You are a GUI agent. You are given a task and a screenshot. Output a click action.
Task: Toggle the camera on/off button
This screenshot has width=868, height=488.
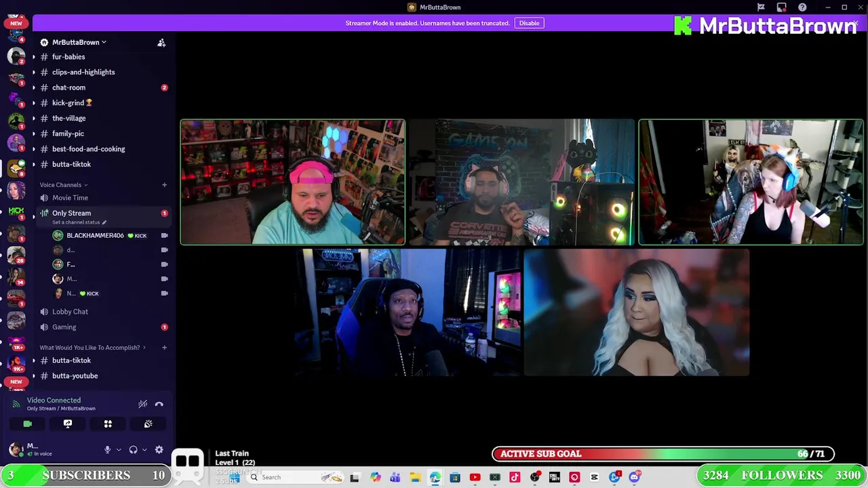coord(28,424)
